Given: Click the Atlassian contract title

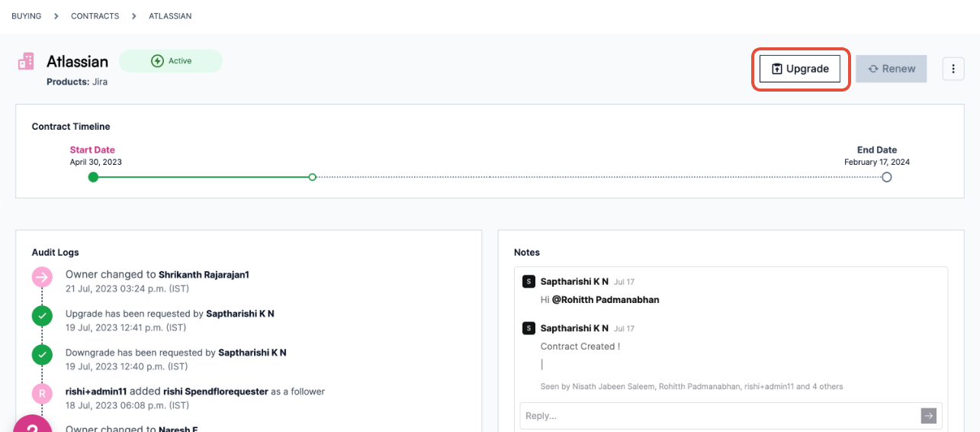Looking at the screenshot, I should click(77, 61).
